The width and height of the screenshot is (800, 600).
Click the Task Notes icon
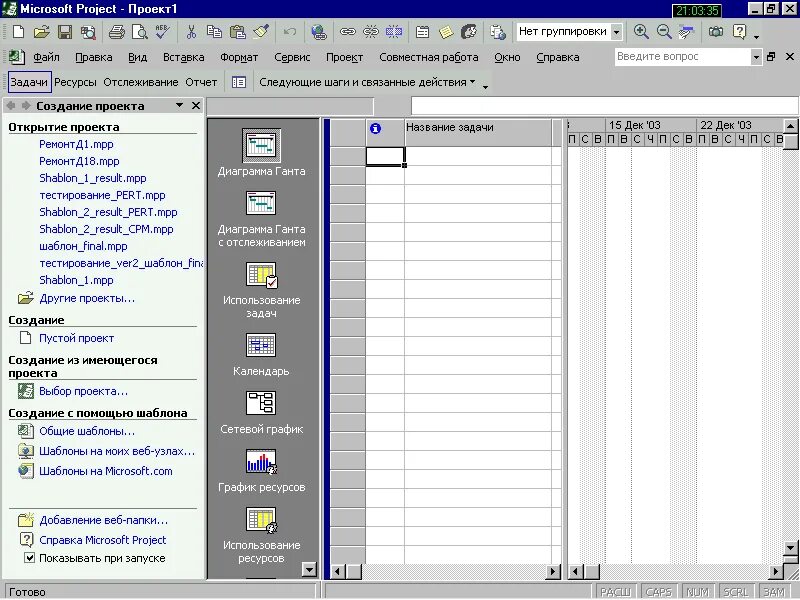(446, 32)
